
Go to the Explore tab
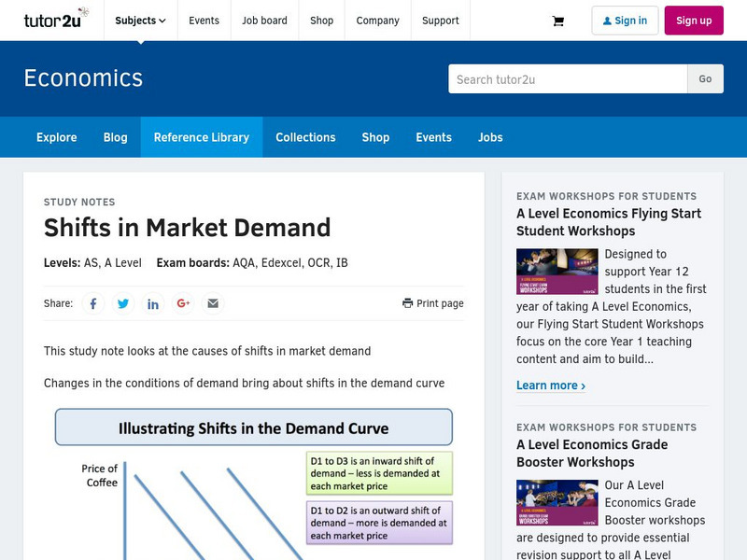(56, 137)
